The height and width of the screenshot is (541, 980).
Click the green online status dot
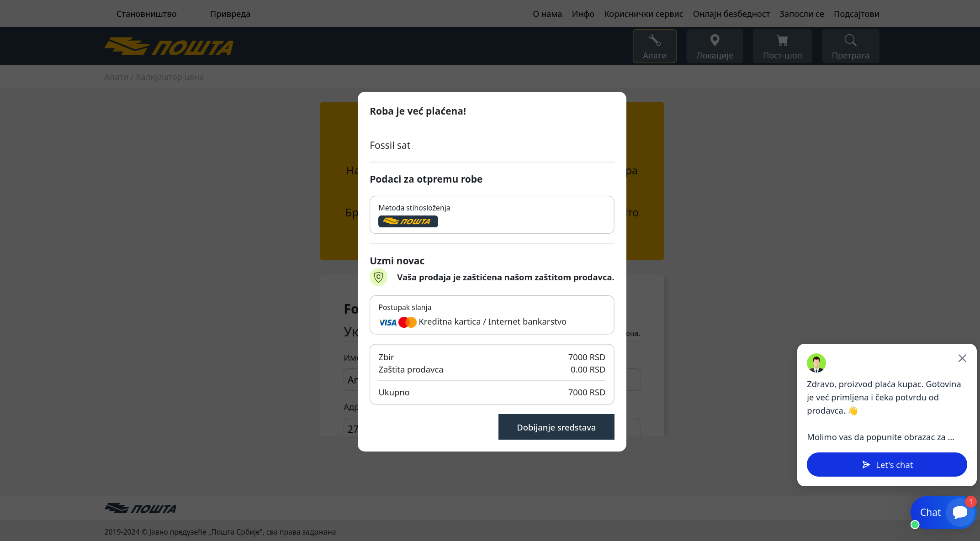pyautogui.click(x=915, y=525)
